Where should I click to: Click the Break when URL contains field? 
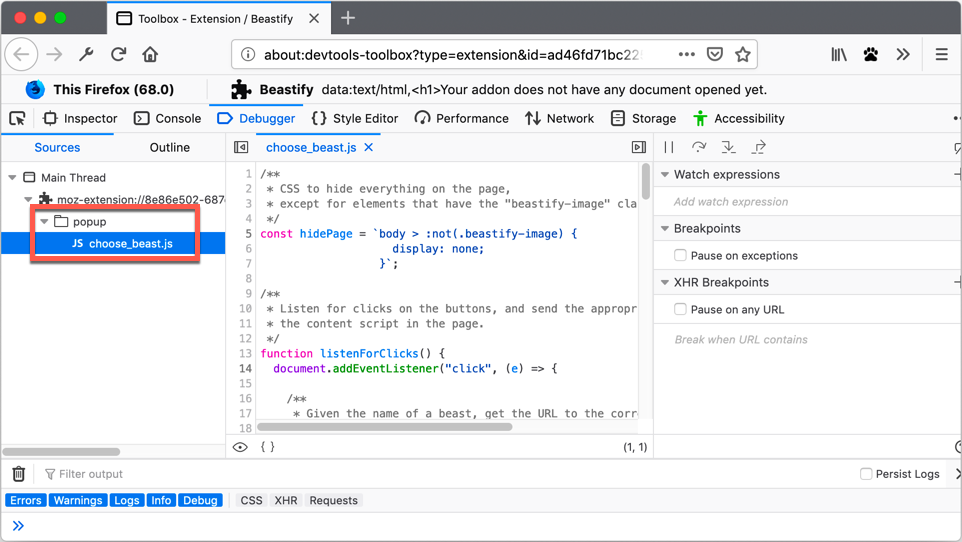(x=807, y=339)
